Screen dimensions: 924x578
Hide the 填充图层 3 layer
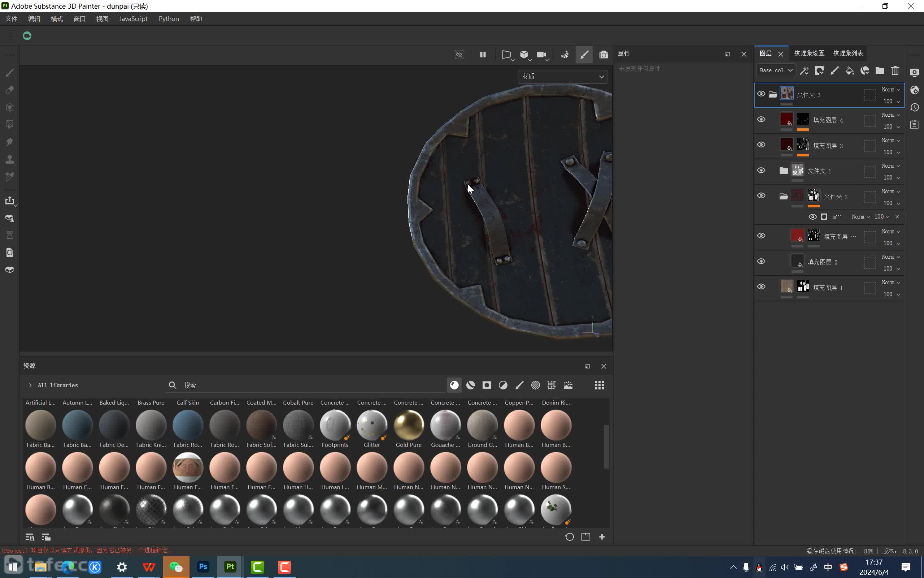click(761, 145)
